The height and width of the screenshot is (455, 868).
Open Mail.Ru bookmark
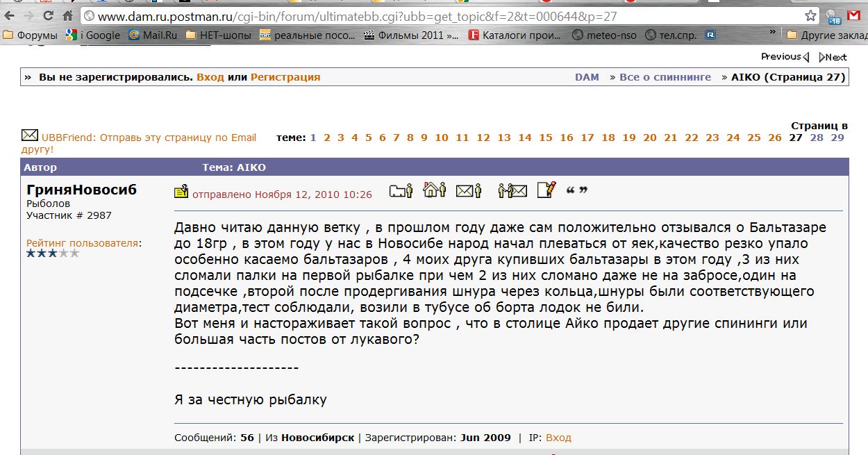[x=154, y=35]
